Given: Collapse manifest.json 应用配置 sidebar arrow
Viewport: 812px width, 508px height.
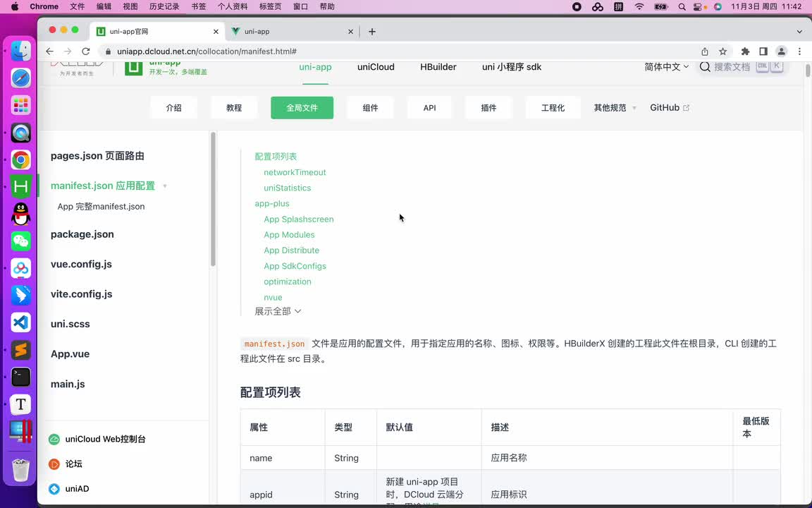Looking at the screenshot, I should [165, 186].
